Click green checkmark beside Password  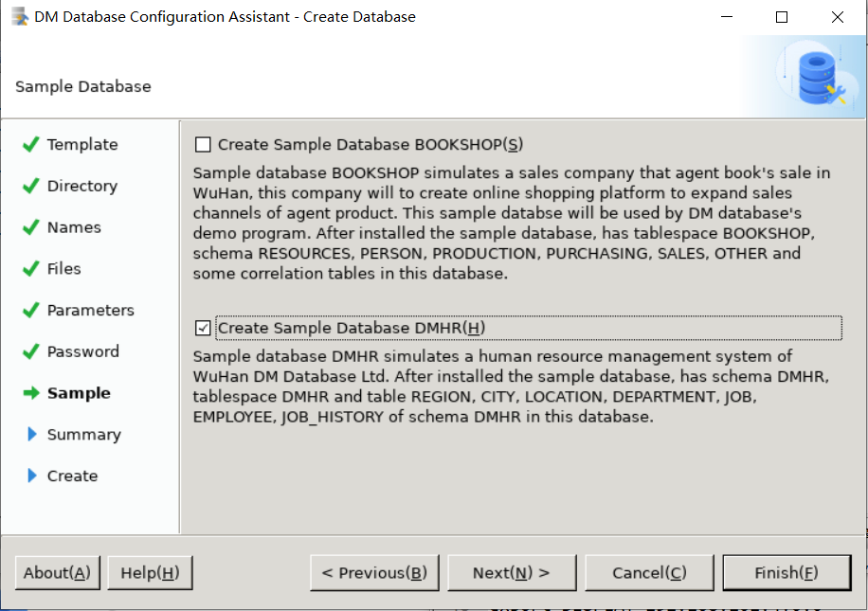pyautogui.click(x=31, y=352)
